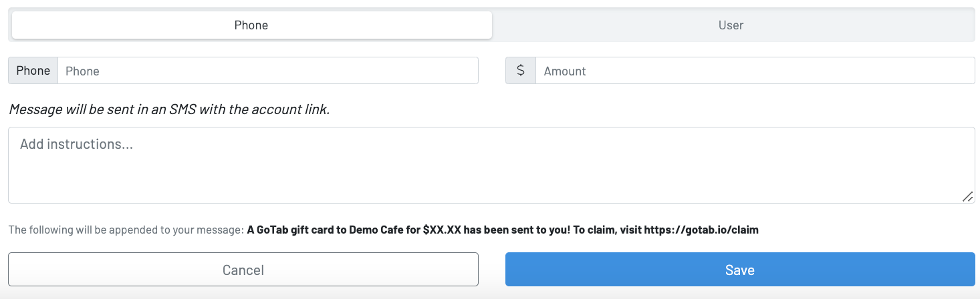Click the "The following will be appended" label

126,230
